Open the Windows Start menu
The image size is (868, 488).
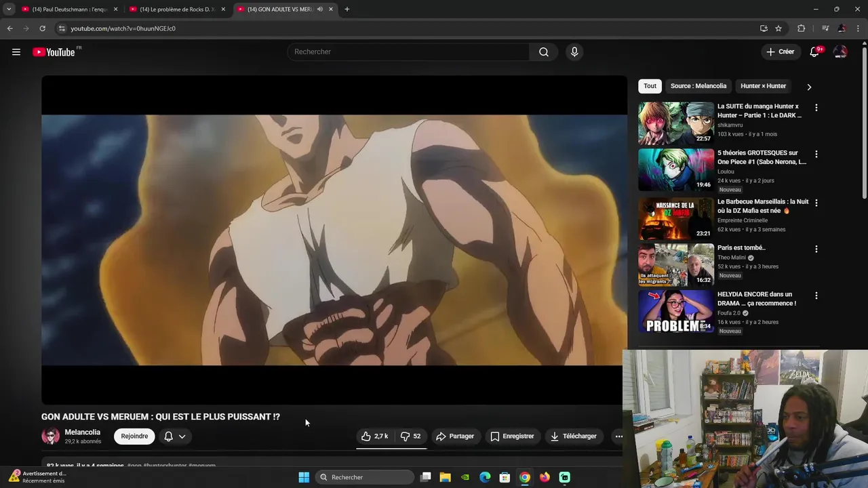click(x=304, y=477)
